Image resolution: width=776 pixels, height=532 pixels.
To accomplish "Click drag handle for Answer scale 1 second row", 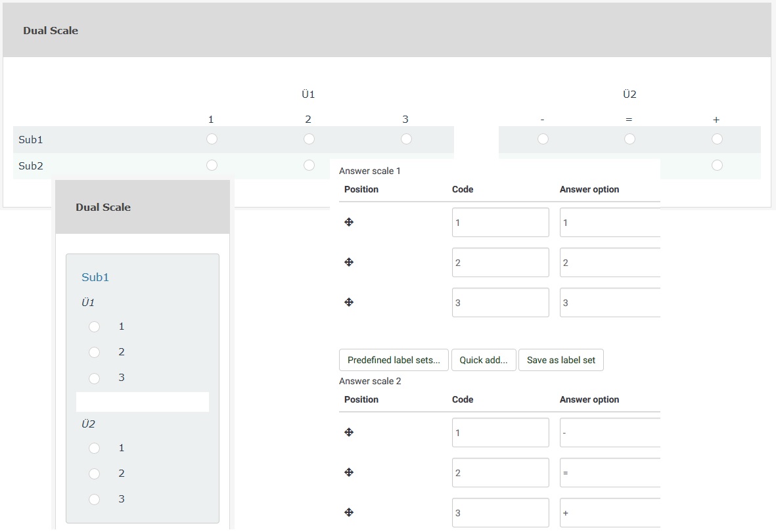I will [349, 263].
